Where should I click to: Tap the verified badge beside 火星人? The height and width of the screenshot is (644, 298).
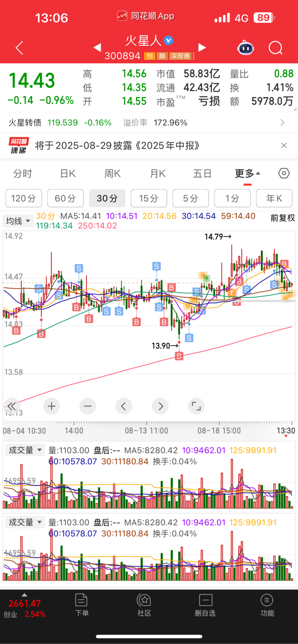[168, 40]
